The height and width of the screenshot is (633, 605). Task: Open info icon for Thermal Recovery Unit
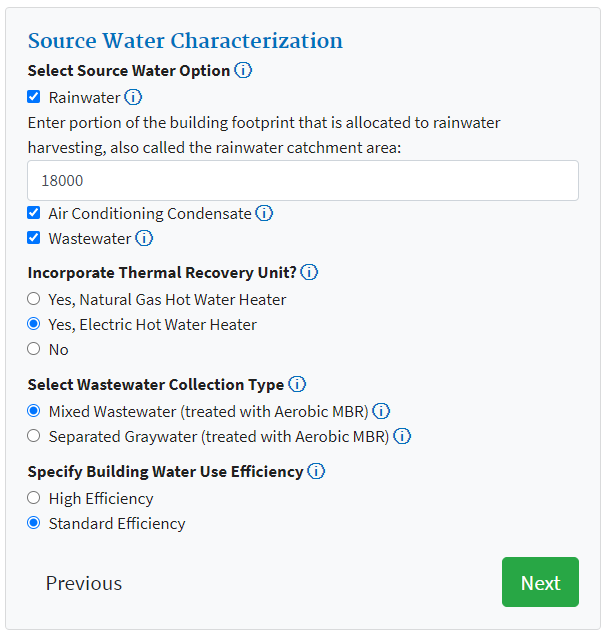pos(309,272)
